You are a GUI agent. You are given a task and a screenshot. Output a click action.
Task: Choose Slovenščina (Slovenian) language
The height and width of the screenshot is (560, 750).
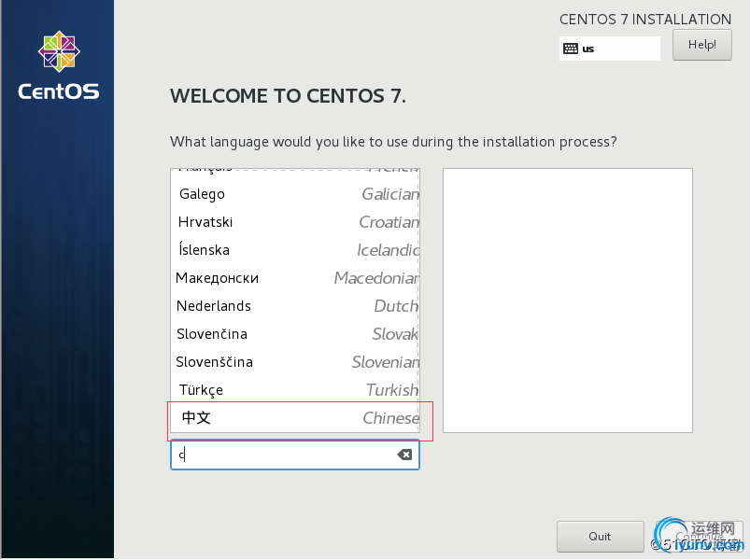295,362
